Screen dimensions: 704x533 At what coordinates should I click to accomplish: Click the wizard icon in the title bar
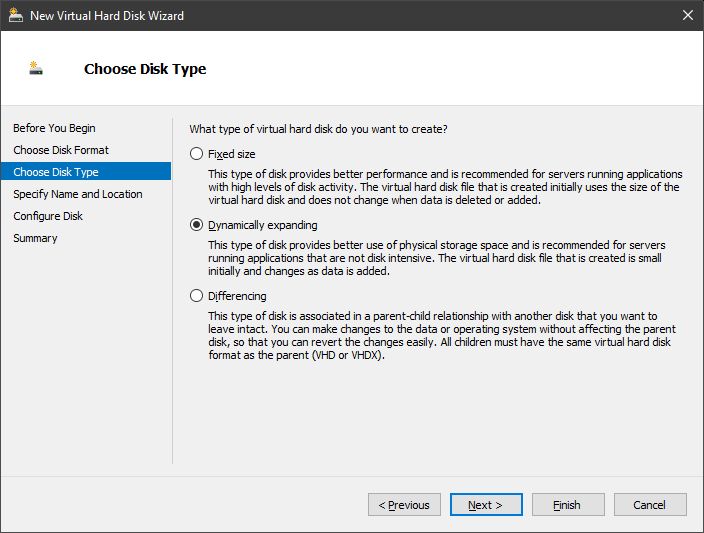(16, 16)
